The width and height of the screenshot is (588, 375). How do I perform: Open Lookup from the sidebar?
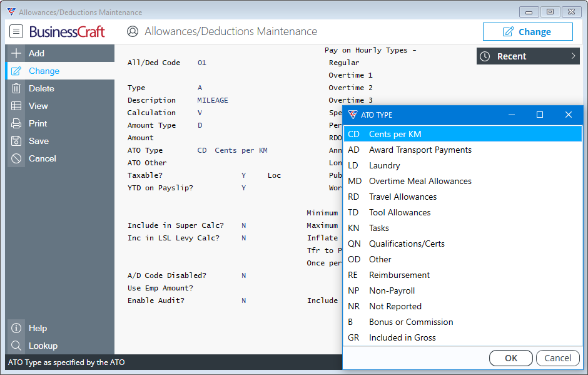[60, 346]
